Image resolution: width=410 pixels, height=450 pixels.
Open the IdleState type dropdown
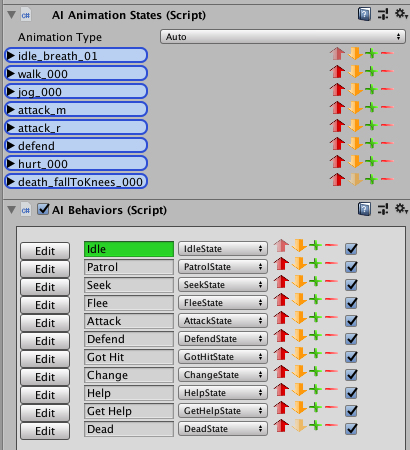[223, 249]
